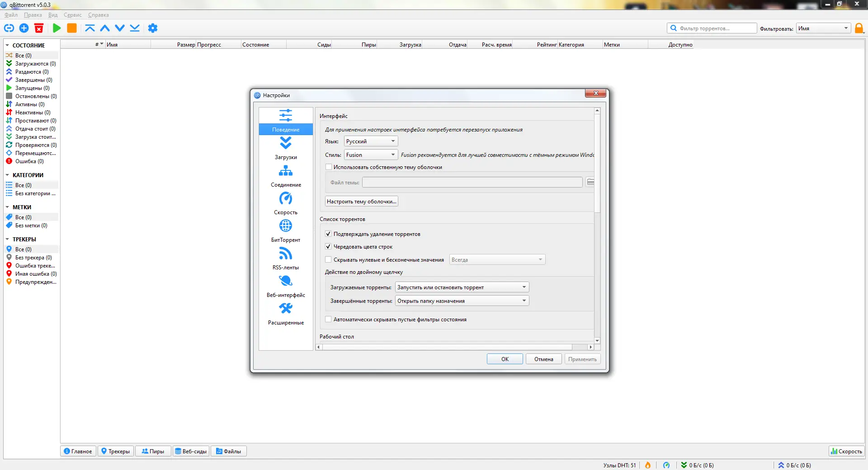Viewport: 868px width, 470px height.
Task: Switch to the Трекеры tab
Action: 115,451
